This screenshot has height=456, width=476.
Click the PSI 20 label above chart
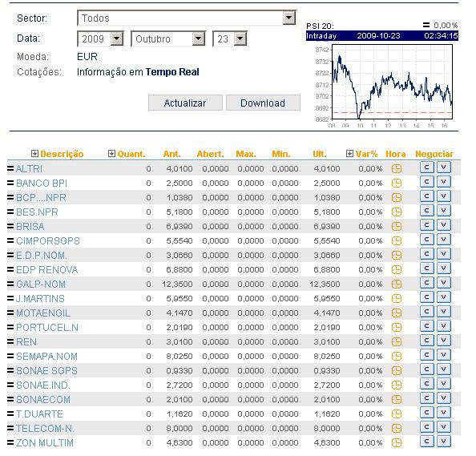[320, 26]
